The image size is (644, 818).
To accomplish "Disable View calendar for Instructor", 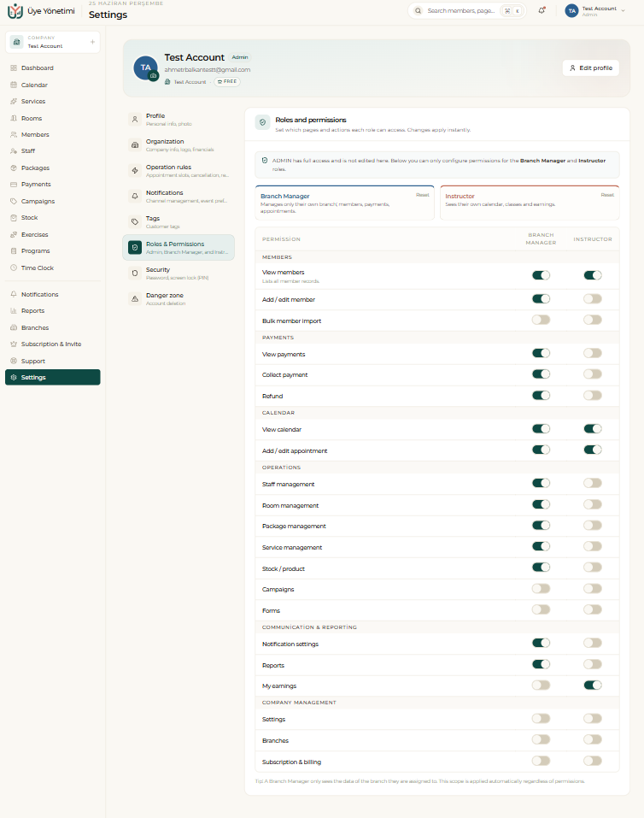I will pyautogui.click(x=593, y=429).
